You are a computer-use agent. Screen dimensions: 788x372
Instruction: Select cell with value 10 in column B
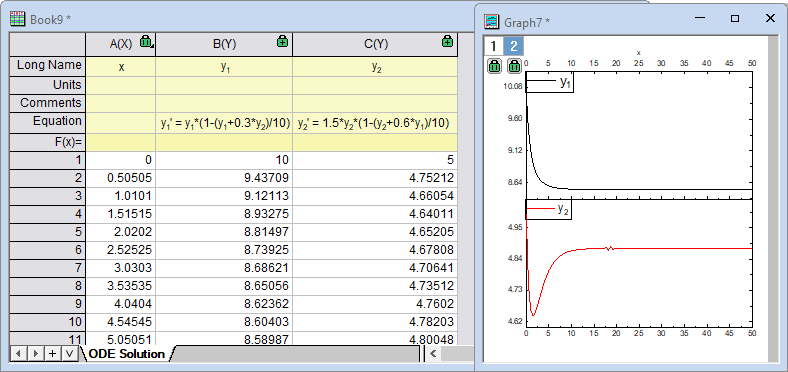(224, 160)
